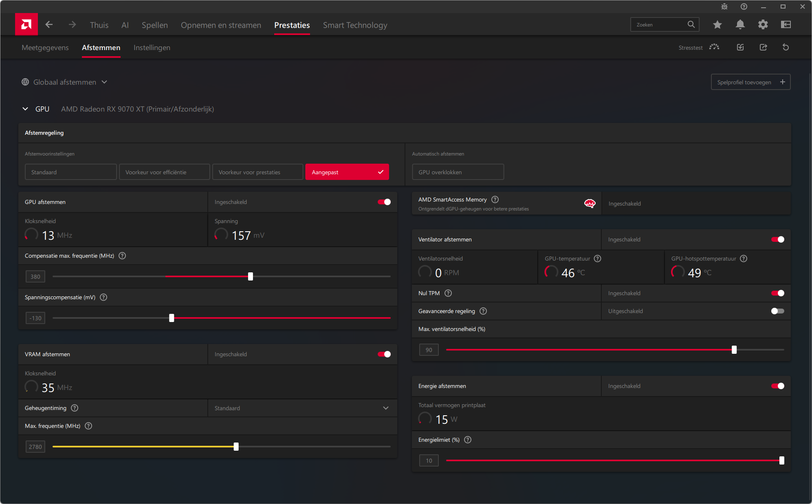Disable the GPU afstemmen toggle
Screen dimensions: 812x504
(x=384, y=202)
